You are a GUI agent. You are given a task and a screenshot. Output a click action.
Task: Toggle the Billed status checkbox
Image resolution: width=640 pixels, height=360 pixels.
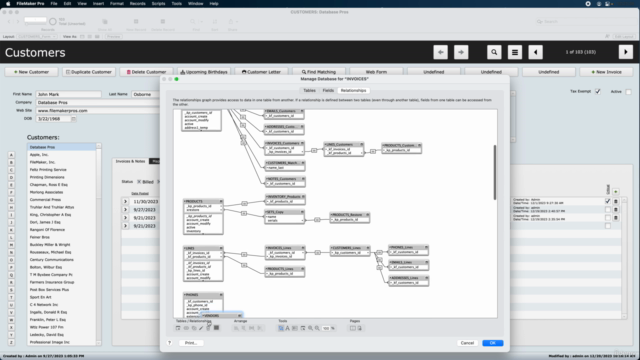click(x=139, y=182)
